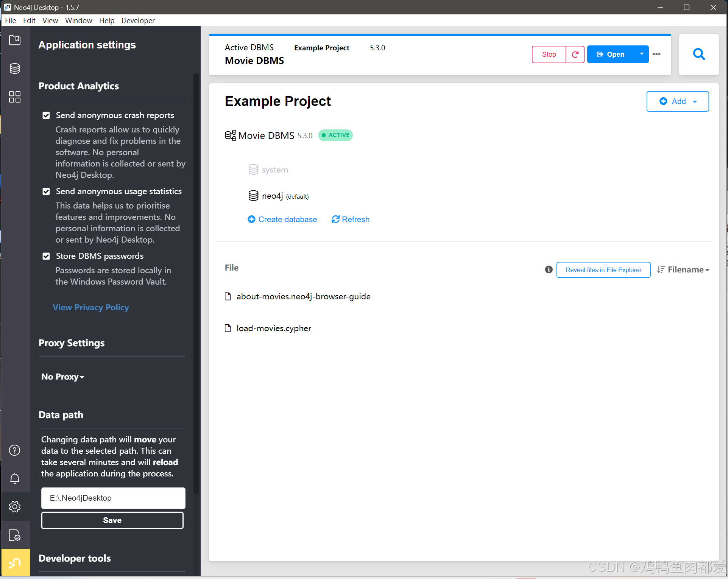Open the Developer menu
Image resolution: width=728 pixels, height=579 pixels.
point(138,20)
